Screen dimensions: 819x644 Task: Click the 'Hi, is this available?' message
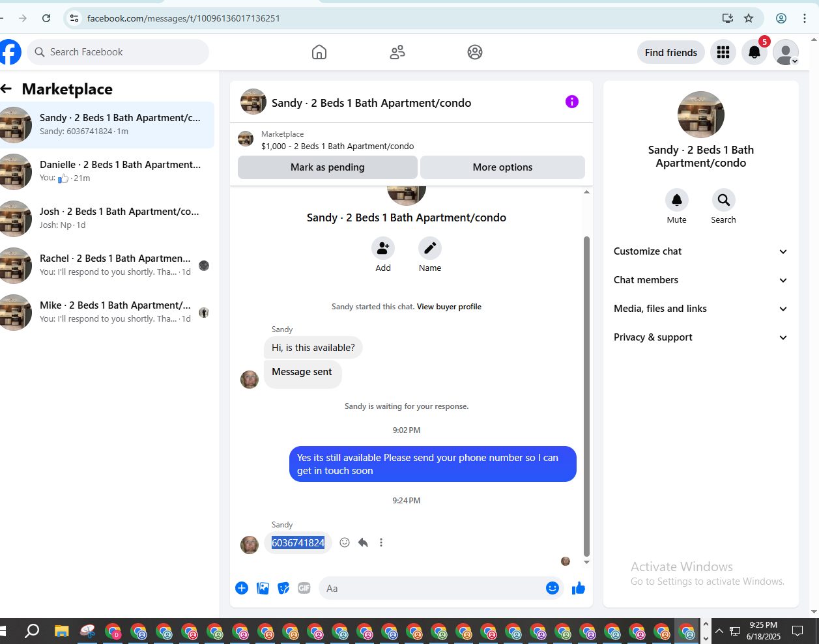[313, 348]
